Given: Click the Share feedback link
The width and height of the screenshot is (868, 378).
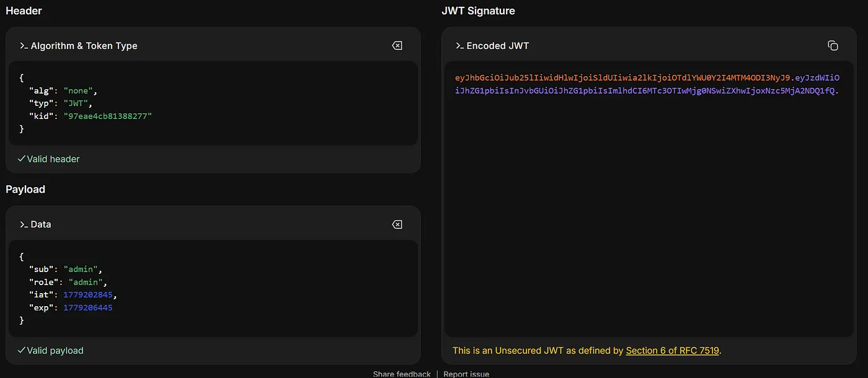Looking at the screenshot, I should click(402, 374).
